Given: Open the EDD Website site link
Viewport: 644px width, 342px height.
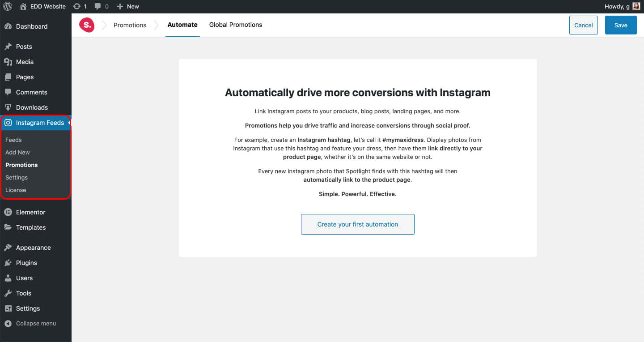Looking at the screenshot, I should 48,6.
